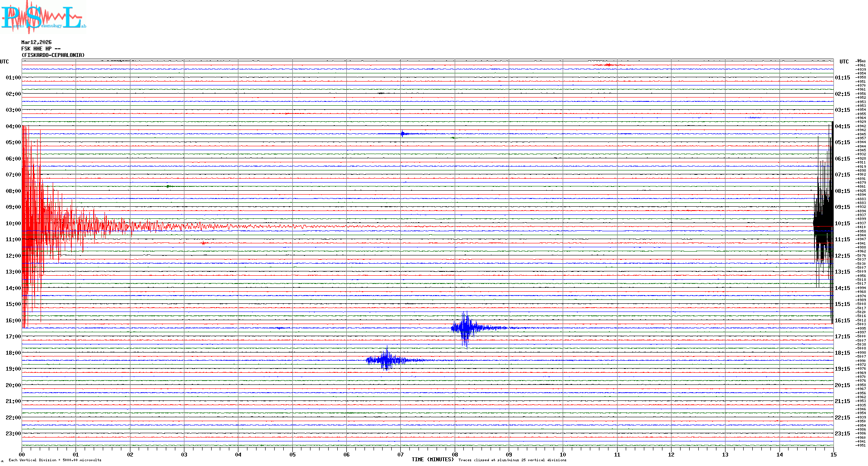
Task: Click the TIME (MINUTES) axis title
Action: coord(432,460)
